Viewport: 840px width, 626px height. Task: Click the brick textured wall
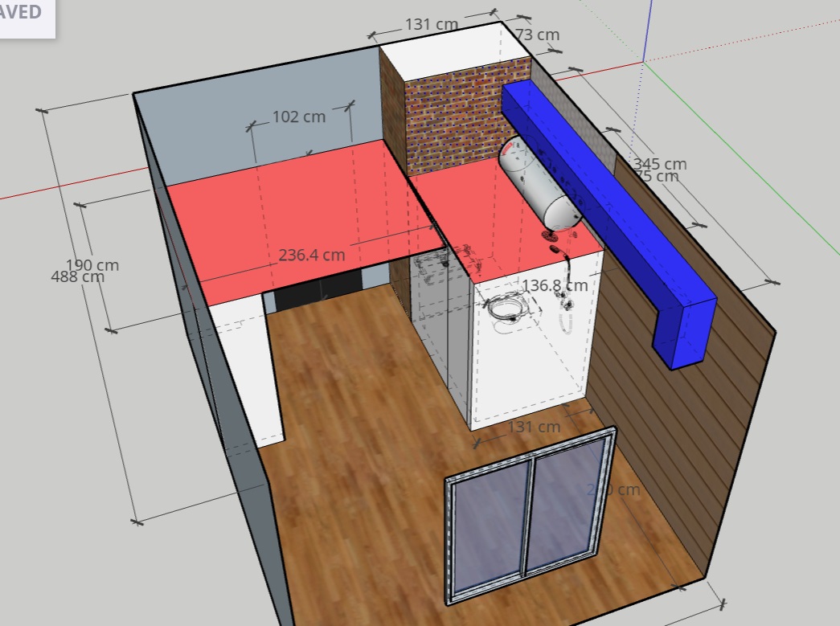(x=450, y=121)
